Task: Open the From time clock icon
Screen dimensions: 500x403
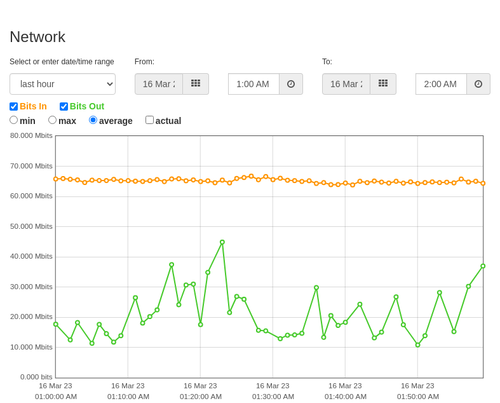Action: click(x=291, y=84)
